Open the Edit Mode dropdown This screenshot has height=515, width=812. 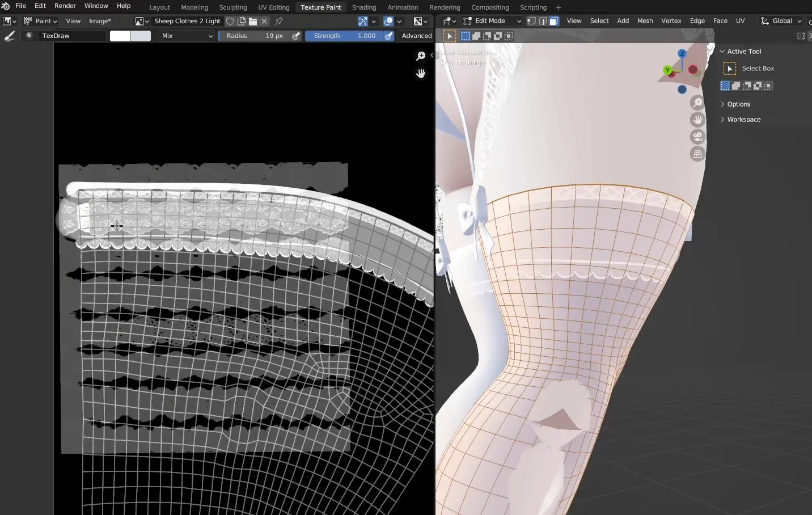click(492, 21)
